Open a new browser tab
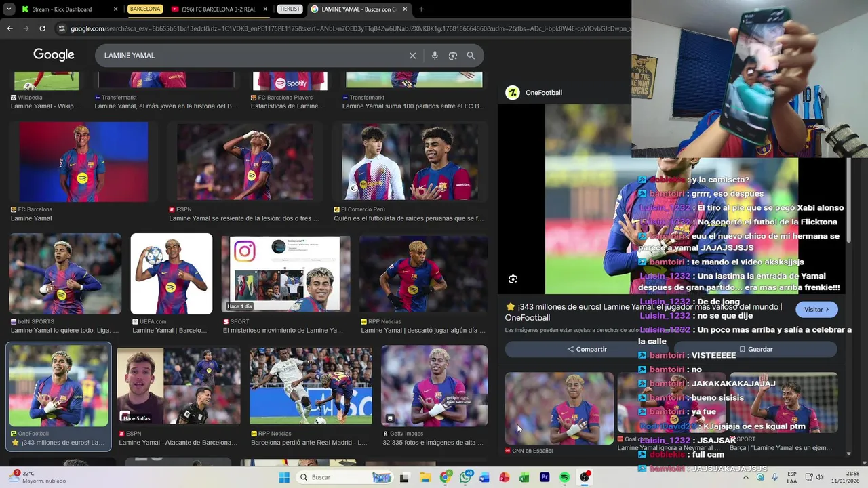This screenshot has height=488, width=868. click(x=421, y=9)
